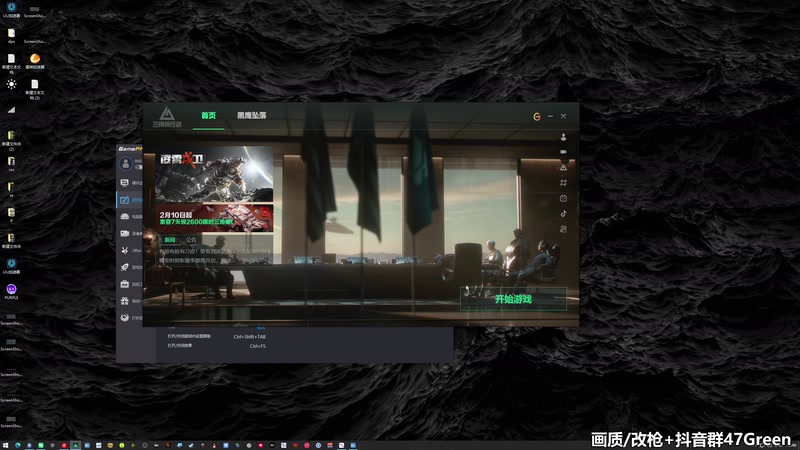Select the 公告 announcements tab
The width and height of the screenshot is (800, 450).
(x=191, y=240)
